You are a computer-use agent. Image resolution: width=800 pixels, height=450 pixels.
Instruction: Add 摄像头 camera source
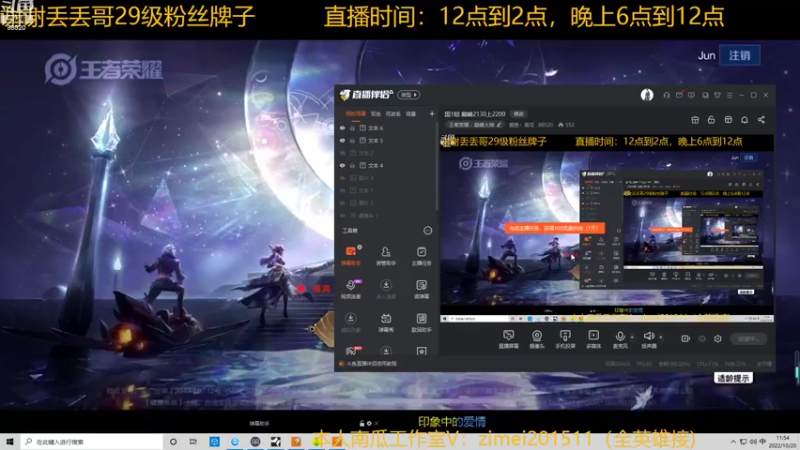tap(537, 339)
